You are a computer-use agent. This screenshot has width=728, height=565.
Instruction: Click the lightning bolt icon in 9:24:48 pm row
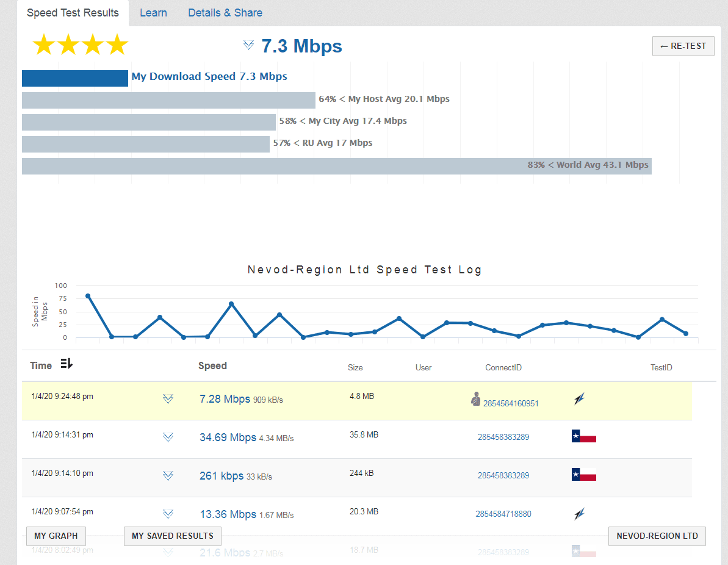pyautogui.click(x=579, y=399)
